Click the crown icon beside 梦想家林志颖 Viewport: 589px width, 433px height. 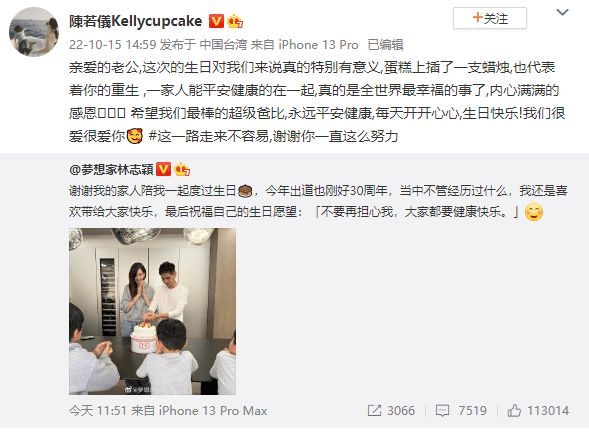tap(182, 169)
